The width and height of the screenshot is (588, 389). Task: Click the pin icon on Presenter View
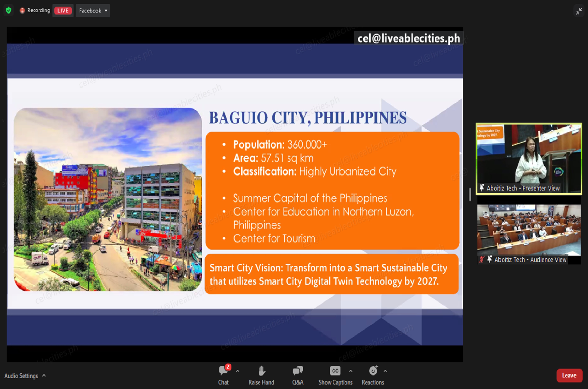coord(482,188)
